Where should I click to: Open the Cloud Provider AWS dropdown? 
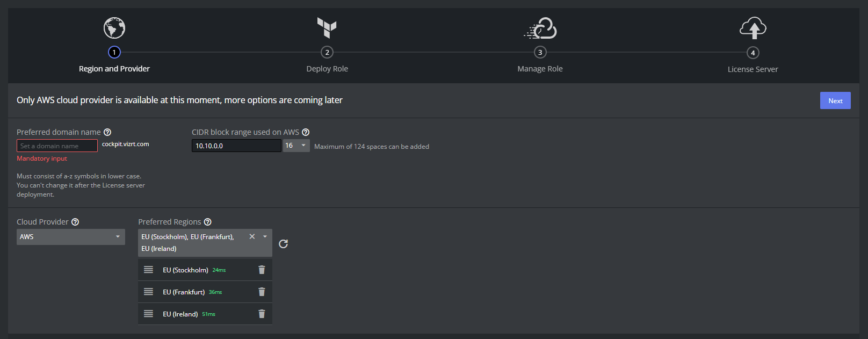pos(71,237)
